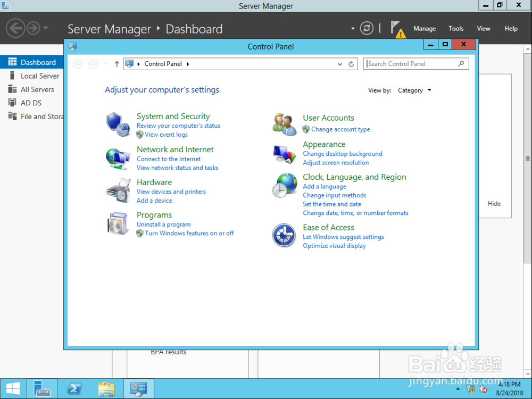The height and width of the screenshot is (399, 532).
Task: Expand the address bar history dropdown
Action: tap(340, 64)
